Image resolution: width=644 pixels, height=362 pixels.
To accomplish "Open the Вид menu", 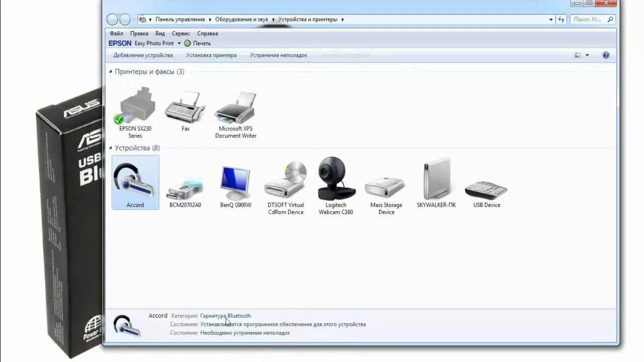I will 160,34.
